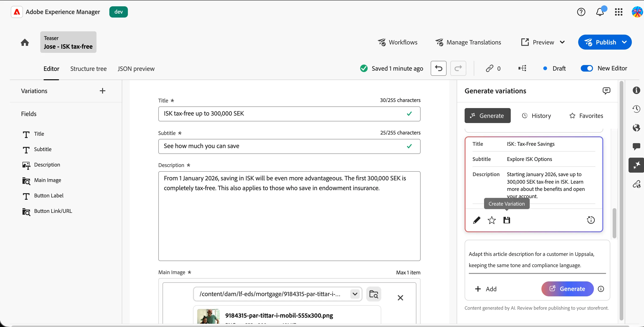Open properties info icon in side rail
The width and height of the screenshot is (644, 327).
click(x=636, y=90)
